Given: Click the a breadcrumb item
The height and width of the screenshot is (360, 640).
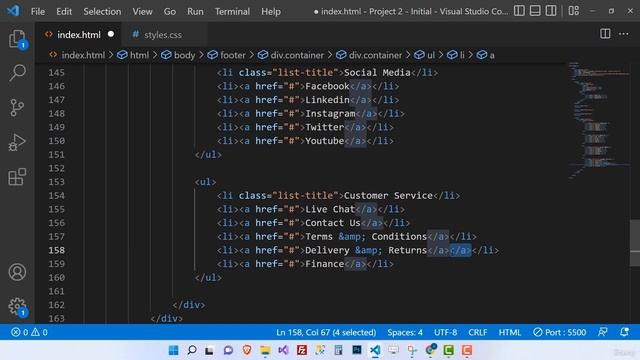Looking at the screenshot, I should pyautogui.click(x=486, y=55).
